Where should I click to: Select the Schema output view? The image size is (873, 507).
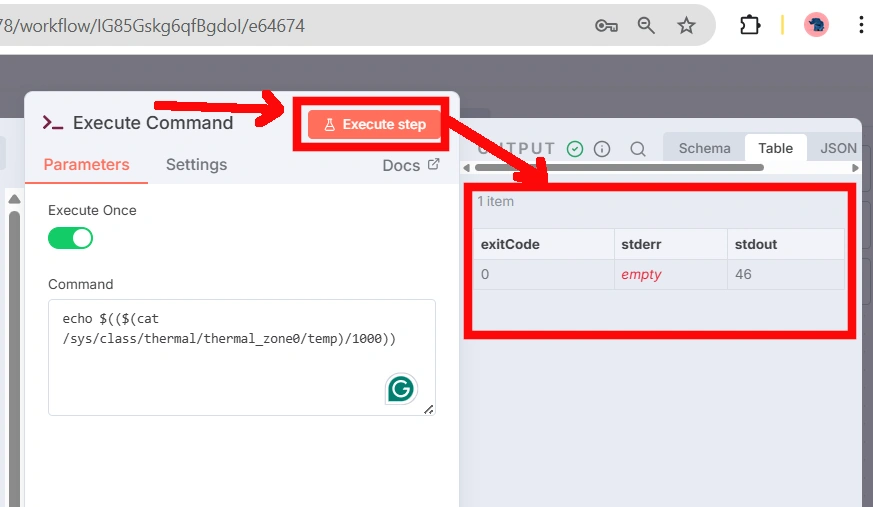click(704, 148)
